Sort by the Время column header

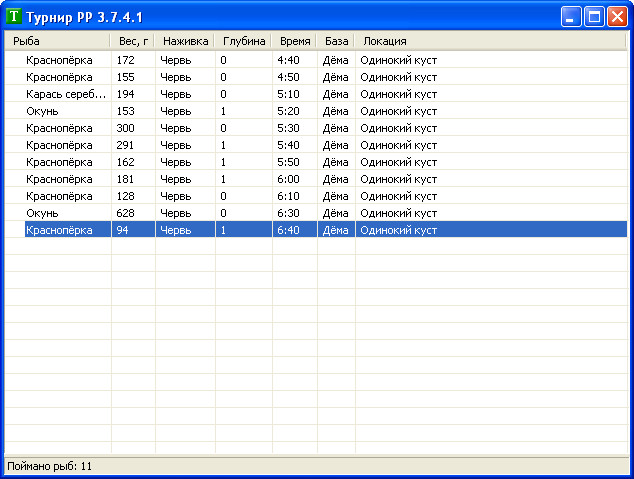[x=294, y=41]
